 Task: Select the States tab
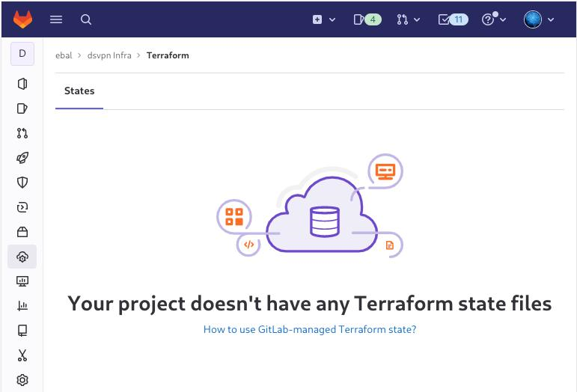79,91
